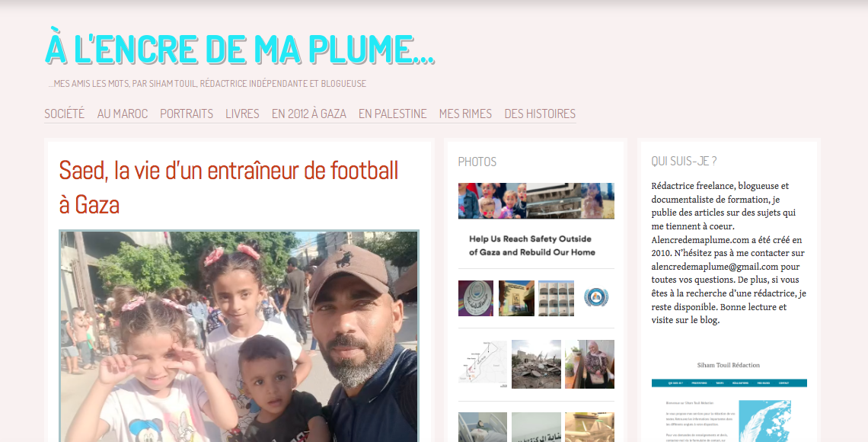This screenshot has height=442, width=868.
Task: Open the rubble ruins photo thumbnail
Action: [x=536, y=364]
